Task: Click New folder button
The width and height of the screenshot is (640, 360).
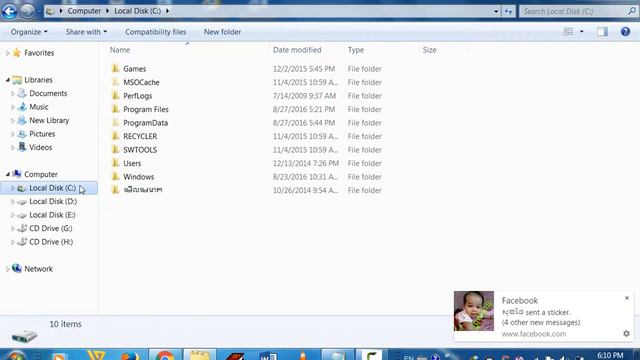Action: 222,32
